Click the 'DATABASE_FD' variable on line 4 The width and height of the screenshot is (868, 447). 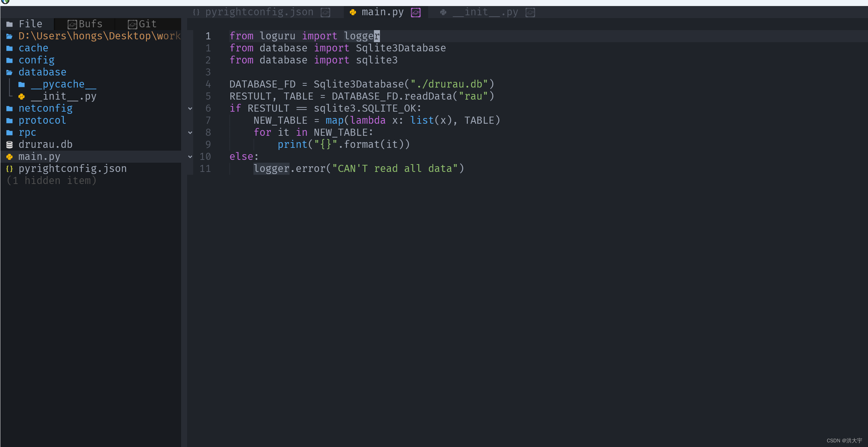tap(262, 84)
